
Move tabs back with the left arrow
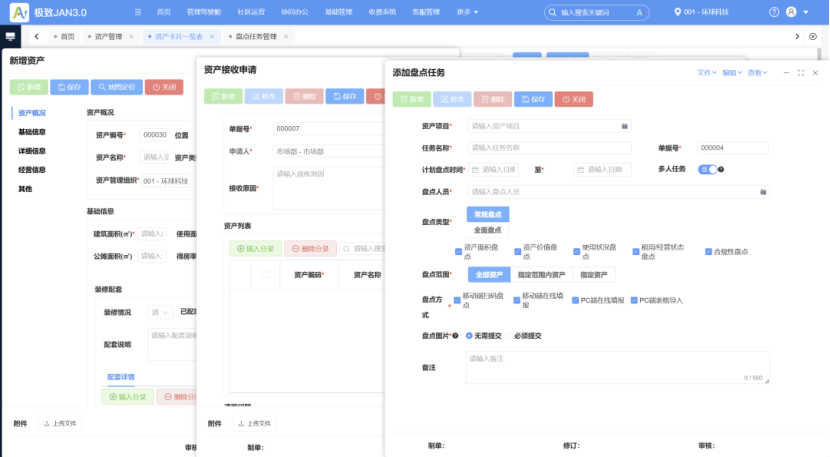[36, 37]
